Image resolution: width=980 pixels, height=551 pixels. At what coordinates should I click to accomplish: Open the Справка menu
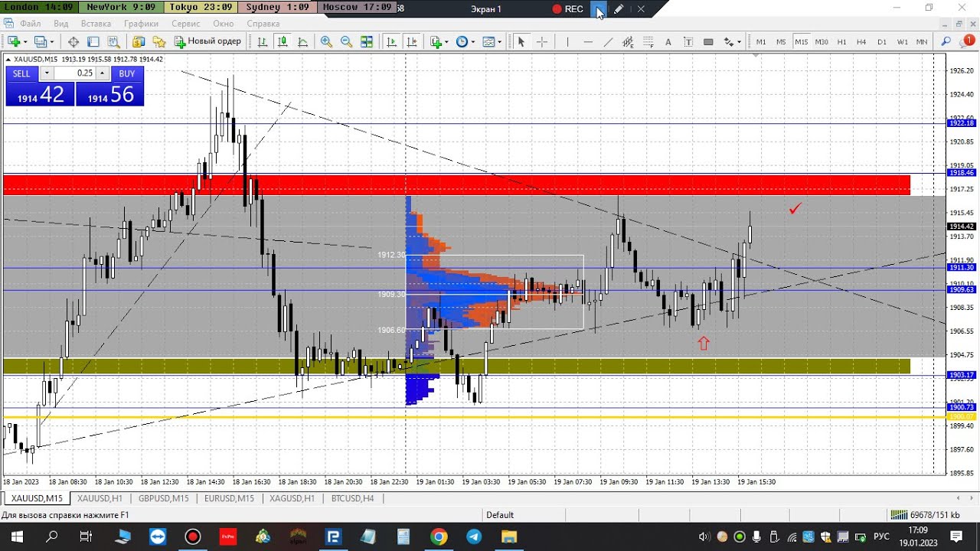coord(263,24)
